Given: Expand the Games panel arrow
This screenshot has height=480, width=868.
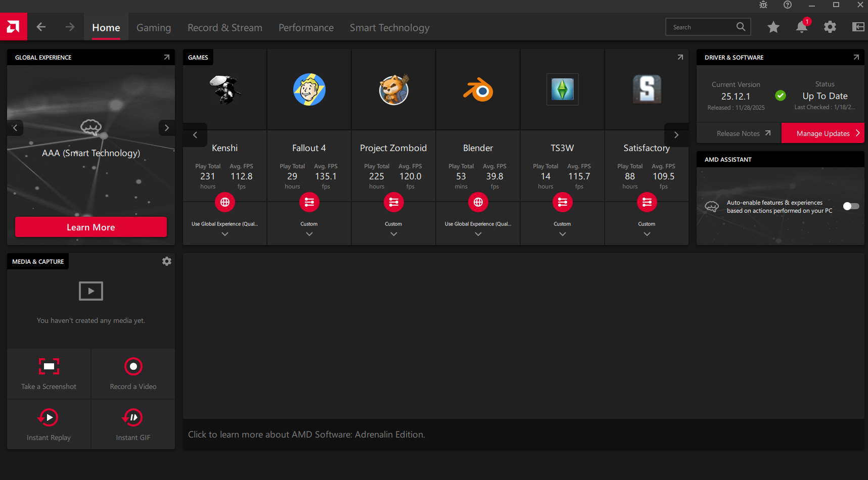Looking at the screenshot, I should pyautogui.click(x=680, y=57).
